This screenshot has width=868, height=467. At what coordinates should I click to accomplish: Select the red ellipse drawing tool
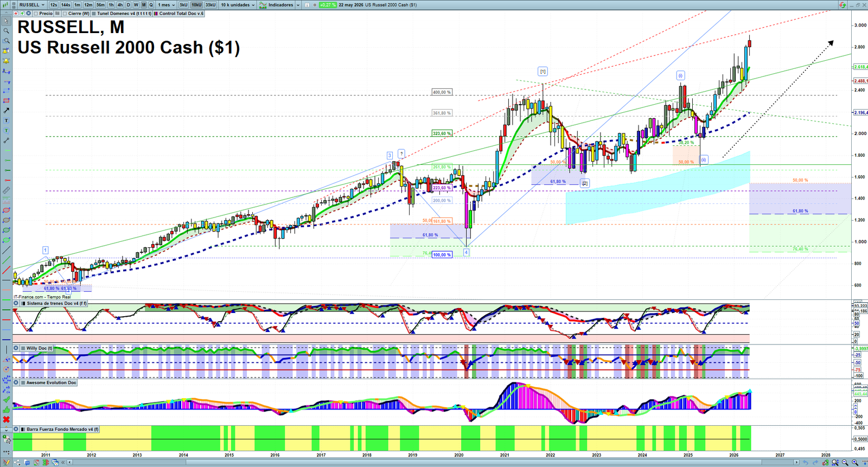click(7, 210)
